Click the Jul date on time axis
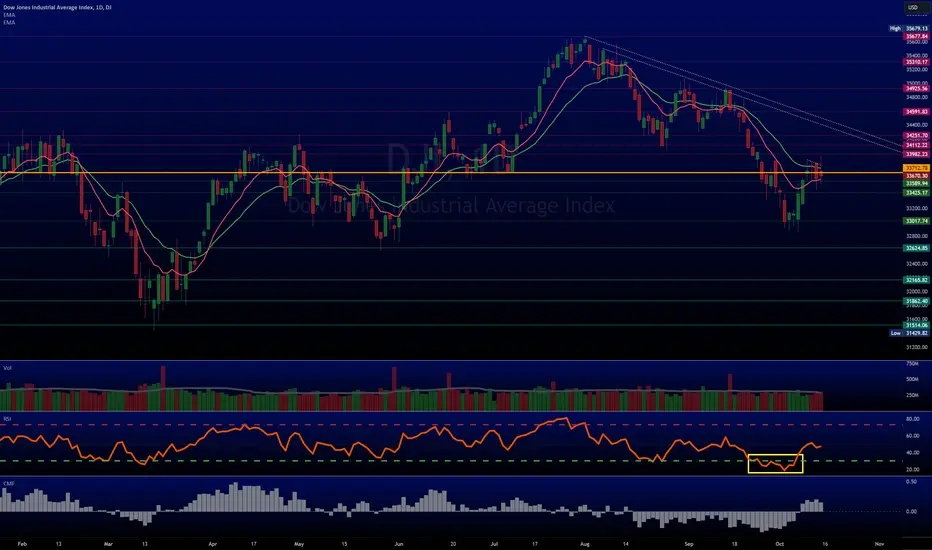932x550 pixels. coord(494,544)
